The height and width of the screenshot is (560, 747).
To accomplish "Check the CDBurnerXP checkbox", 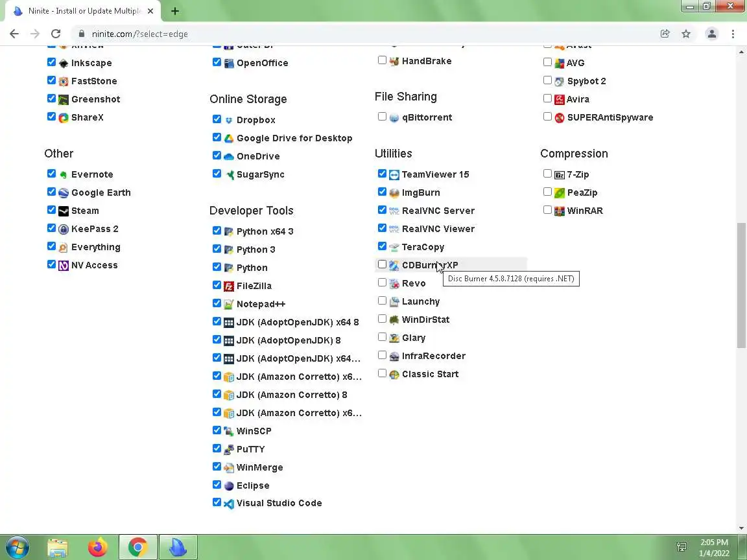I will pyautogui.click(x=382, y=264).
